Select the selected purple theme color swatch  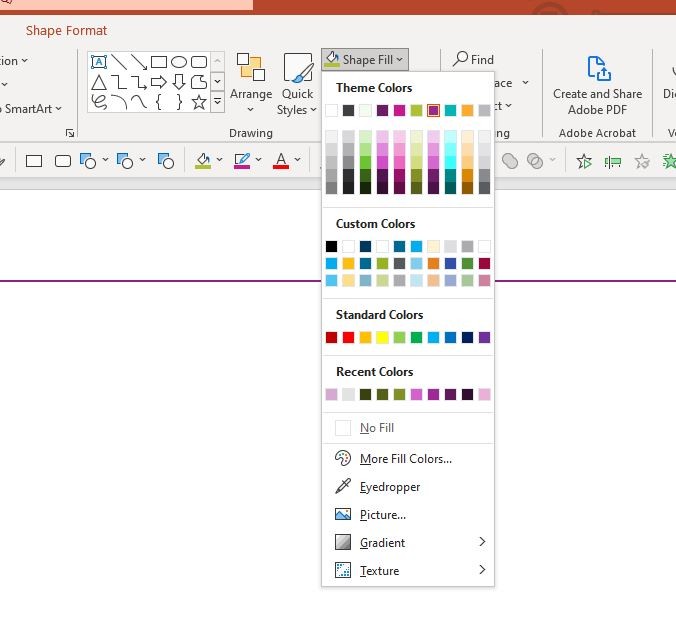point(433,110)
